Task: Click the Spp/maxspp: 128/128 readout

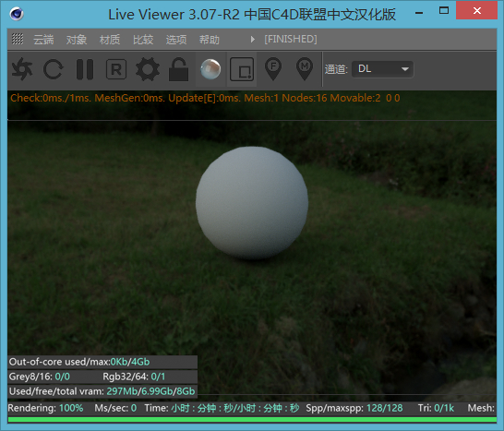Action: [x=354, y=408]
